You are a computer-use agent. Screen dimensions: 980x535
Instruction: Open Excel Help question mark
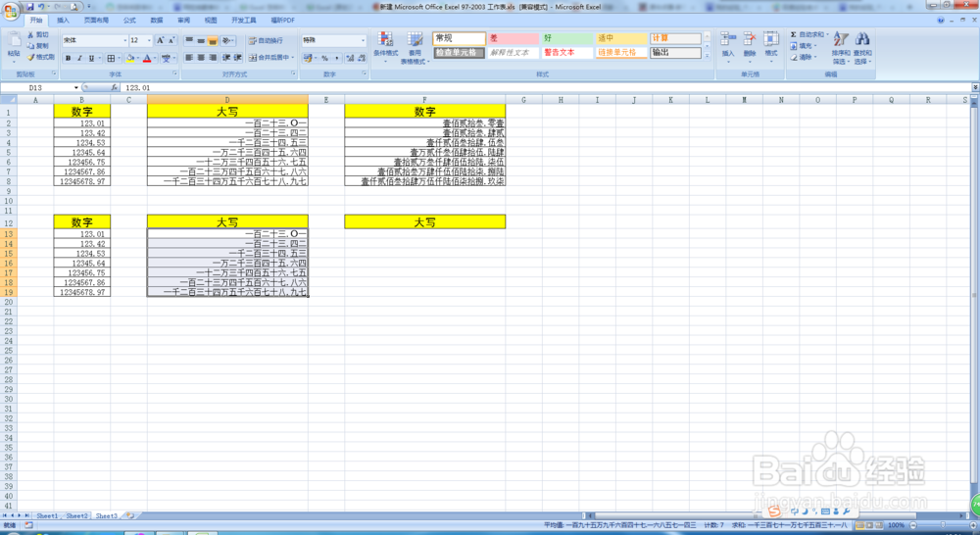(x=941, y=20)
